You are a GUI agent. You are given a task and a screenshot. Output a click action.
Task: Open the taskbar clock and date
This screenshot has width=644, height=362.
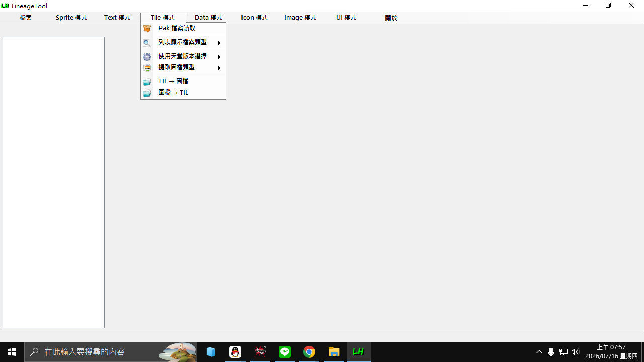coord(611,352)
